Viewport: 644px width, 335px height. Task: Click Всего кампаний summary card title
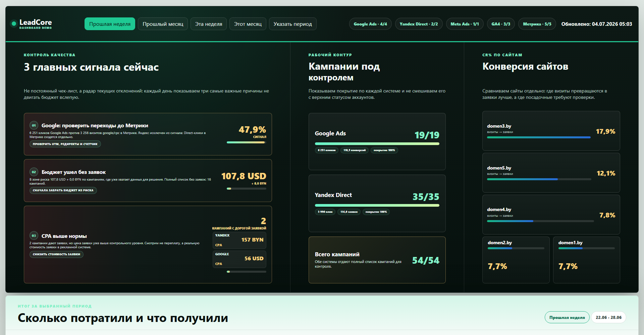pos(337,254)
